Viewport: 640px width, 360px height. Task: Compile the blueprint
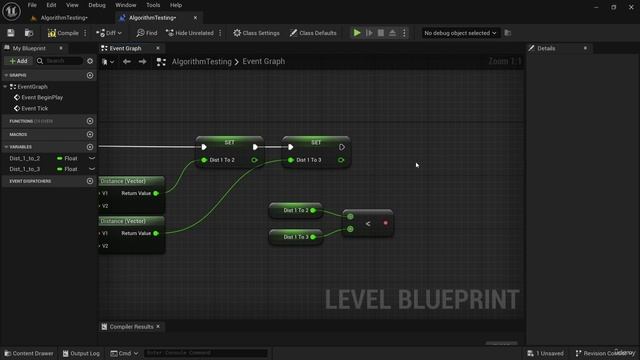(x=63, y=33)
